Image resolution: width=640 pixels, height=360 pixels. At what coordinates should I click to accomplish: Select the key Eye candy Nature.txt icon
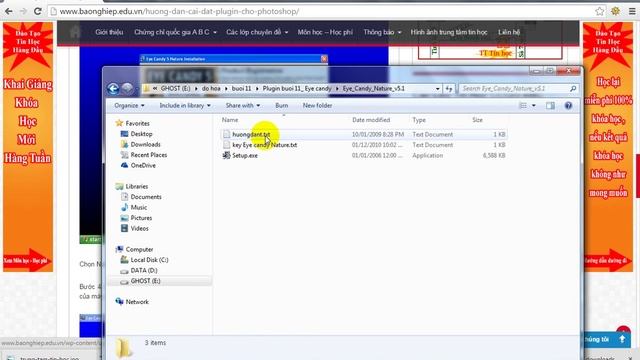227,145
